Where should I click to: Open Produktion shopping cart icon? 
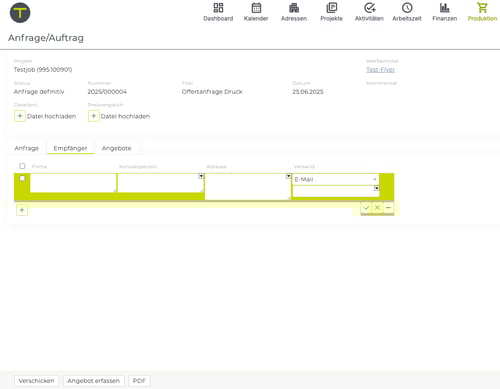[482, 8]
